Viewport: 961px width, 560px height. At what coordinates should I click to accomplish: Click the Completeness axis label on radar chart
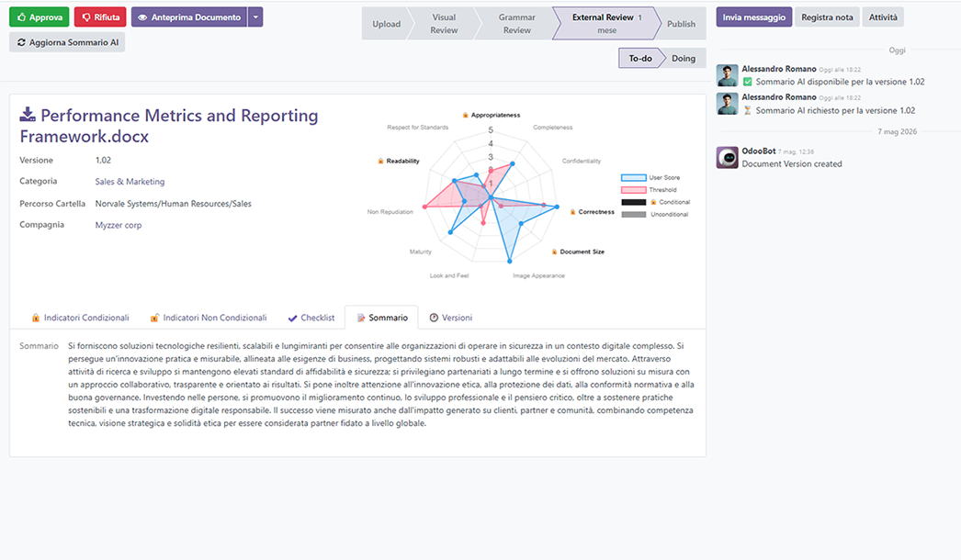pos(552,128)
